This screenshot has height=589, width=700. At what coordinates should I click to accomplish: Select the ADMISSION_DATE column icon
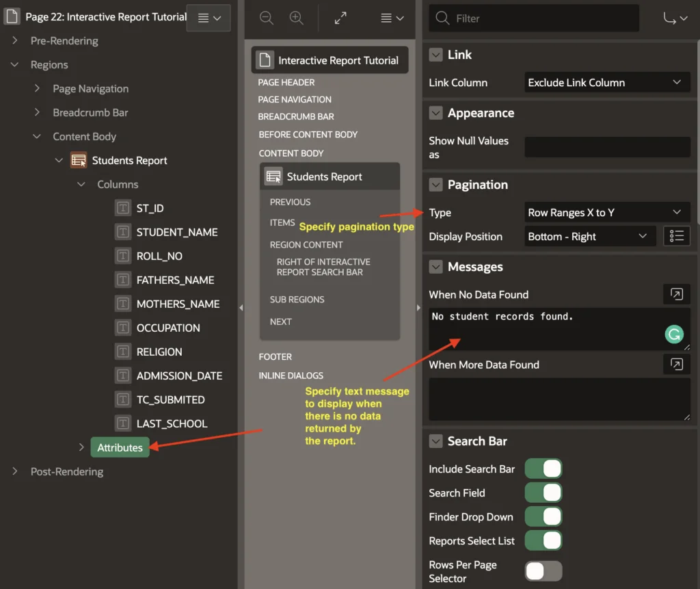point(123,376)
